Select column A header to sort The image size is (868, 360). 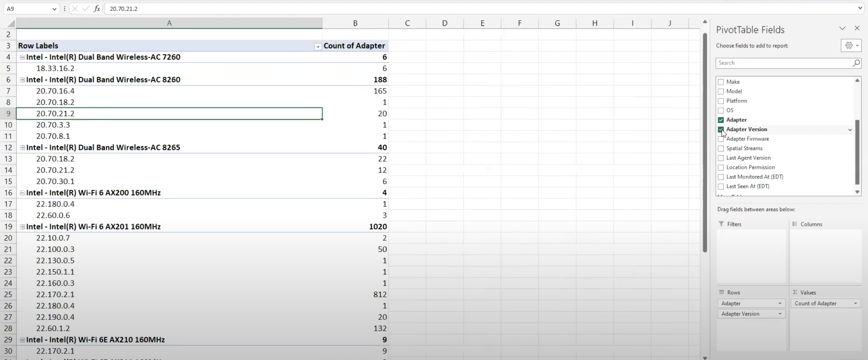point(169,23)
